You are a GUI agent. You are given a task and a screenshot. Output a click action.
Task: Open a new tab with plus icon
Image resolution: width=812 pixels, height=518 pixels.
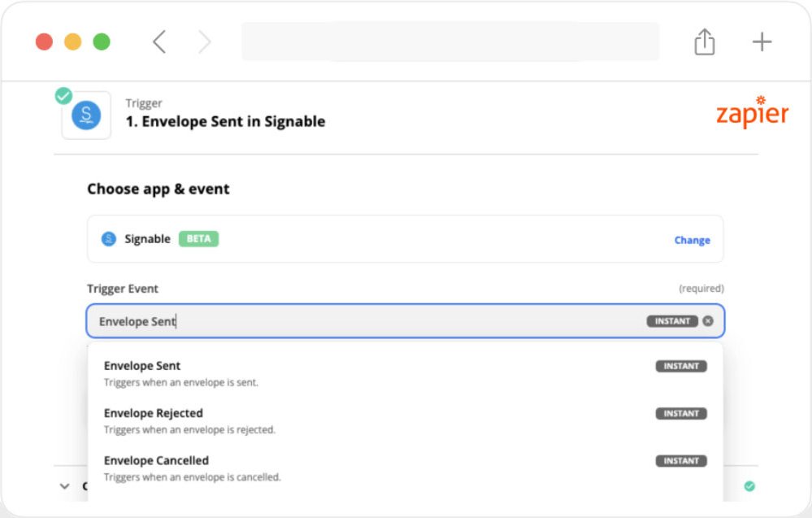pyautogui.click(x=762, y=42)
